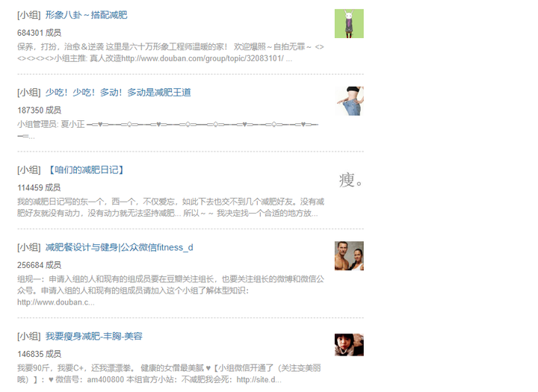Click the douban.com/group/topic/32083101 URL text
538x392 pixels.
pyautogui.click(x=202, y=59)
